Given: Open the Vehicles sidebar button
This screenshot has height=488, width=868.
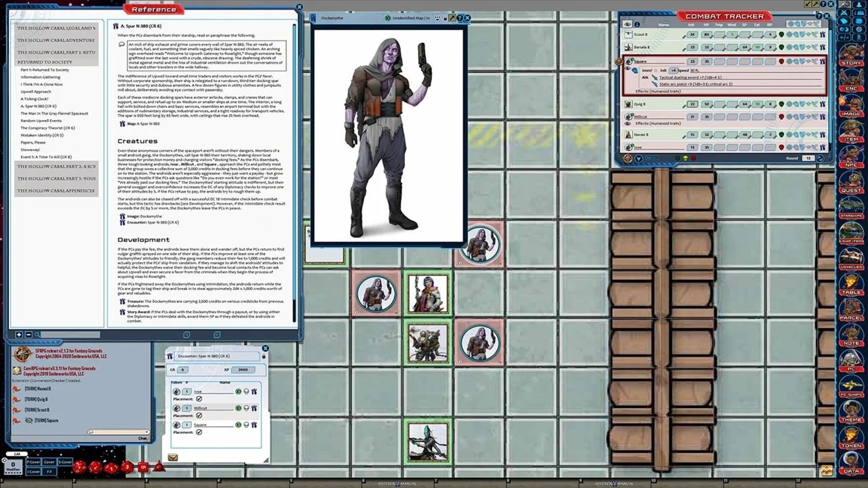Looking at the screenshot, I should tap(851, 258).
